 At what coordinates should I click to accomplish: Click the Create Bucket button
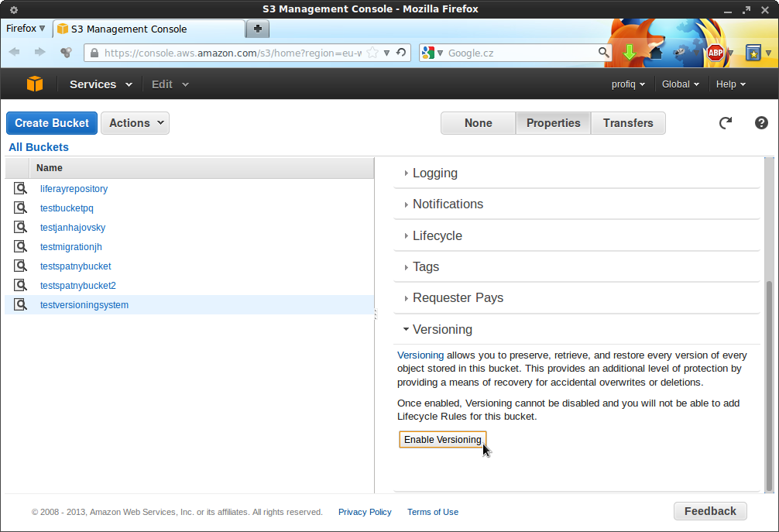(52, 123)
